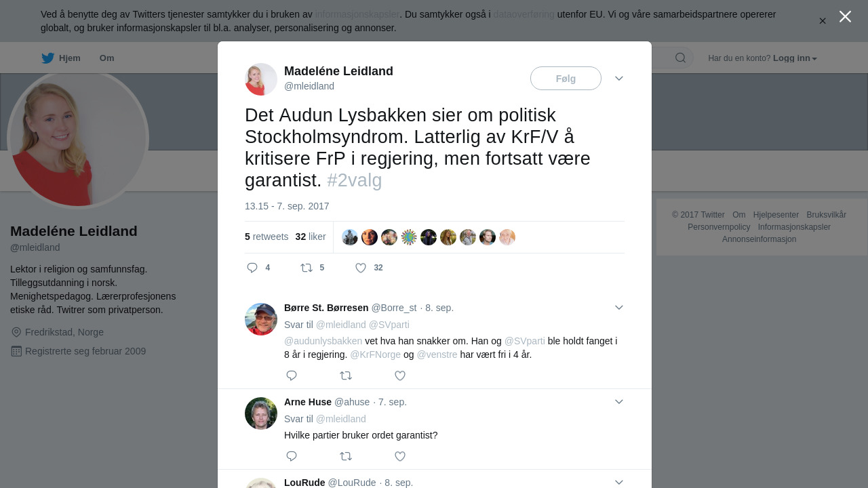Retweet Børre St. Børresen's reply
Image resolution: width=868 pixels, height=488 pixels.
pyautogui.click(x=346, y=375)
